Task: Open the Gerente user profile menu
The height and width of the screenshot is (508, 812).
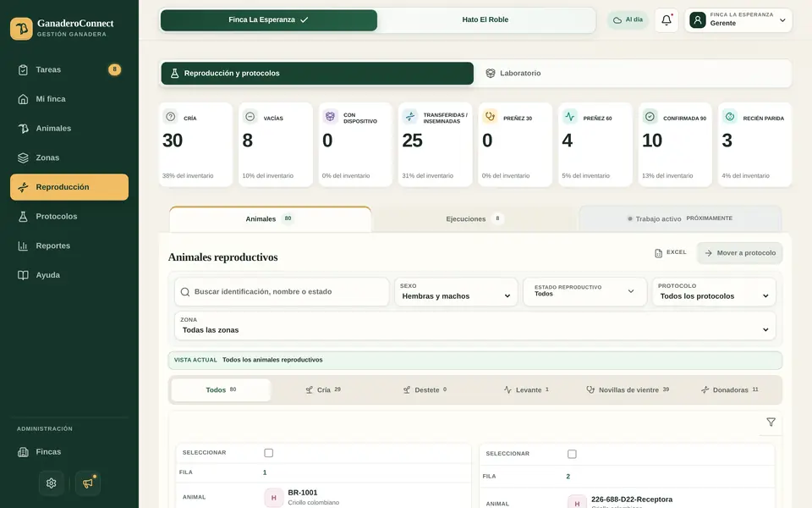Action: (738, 20)
